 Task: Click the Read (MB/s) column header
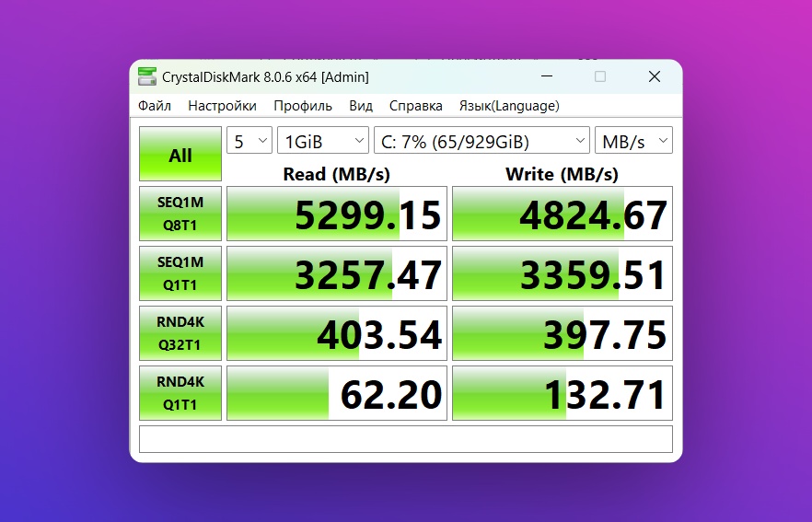click(337, 174)
